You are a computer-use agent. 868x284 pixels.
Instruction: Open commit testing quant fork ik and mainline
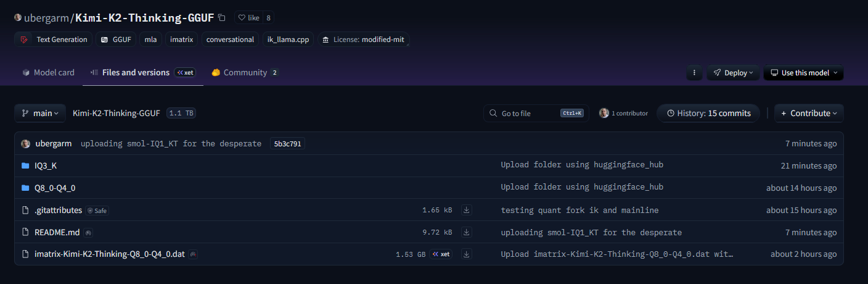click(579, 210)
